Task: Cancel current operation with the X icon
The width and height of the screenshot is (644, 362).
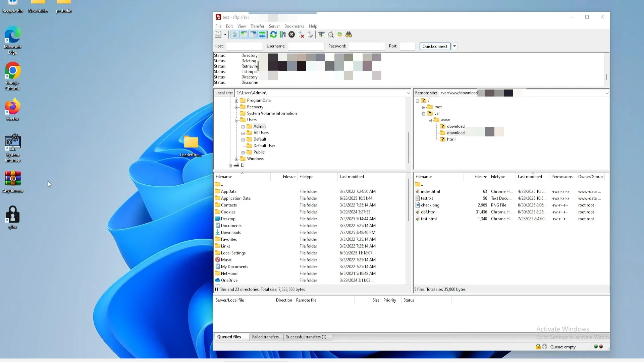Action: point(291,35)
